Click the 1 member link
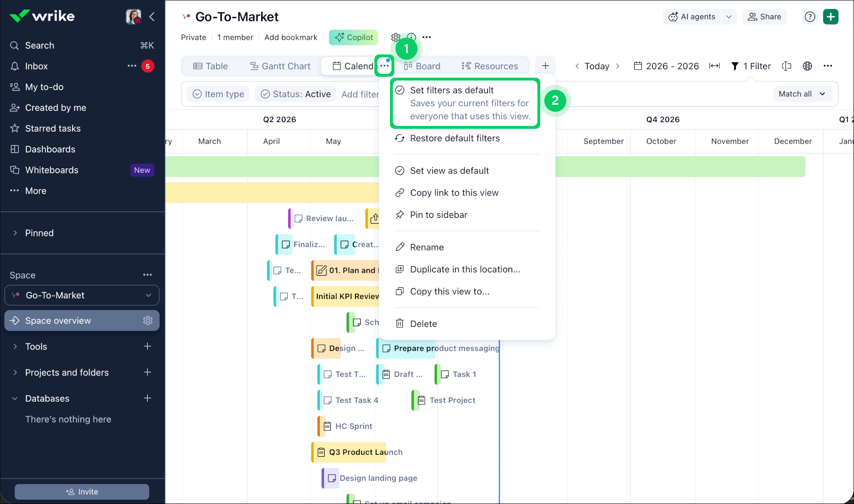Viewport: 854px width, 504px height. tap(235, 37)
